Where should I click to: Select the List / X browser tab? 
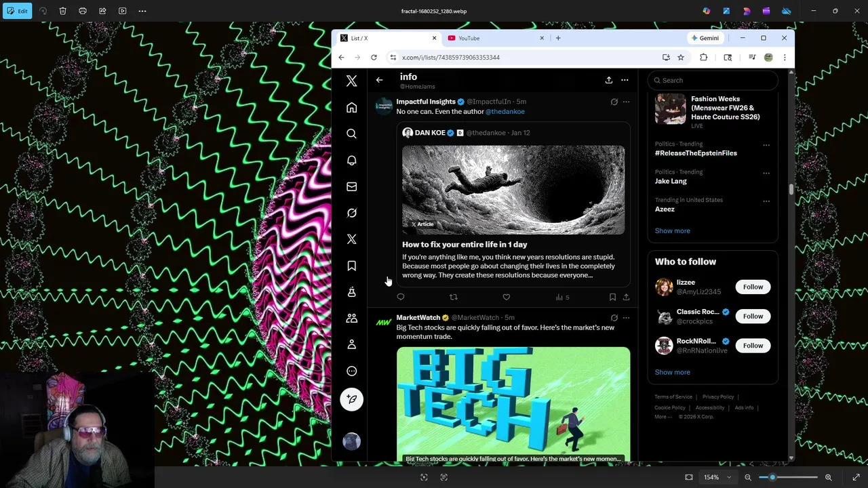[x=389, y=38]
